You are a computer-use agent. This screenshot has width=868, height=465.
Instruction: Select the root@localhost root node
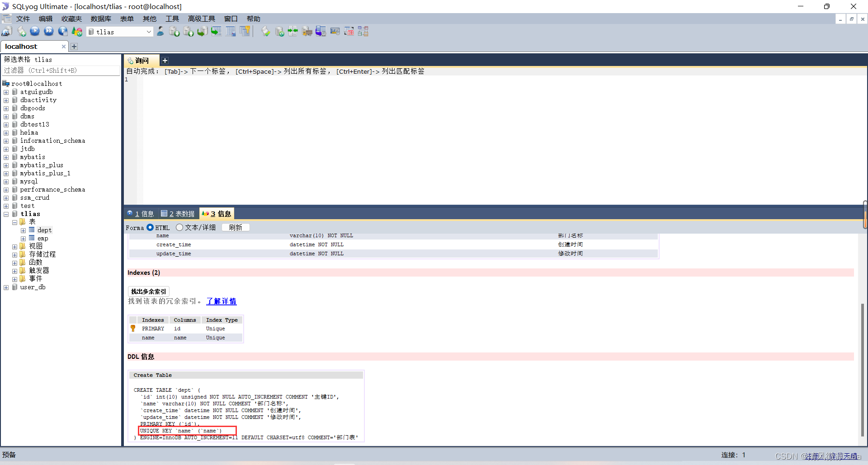coord(37,84)
